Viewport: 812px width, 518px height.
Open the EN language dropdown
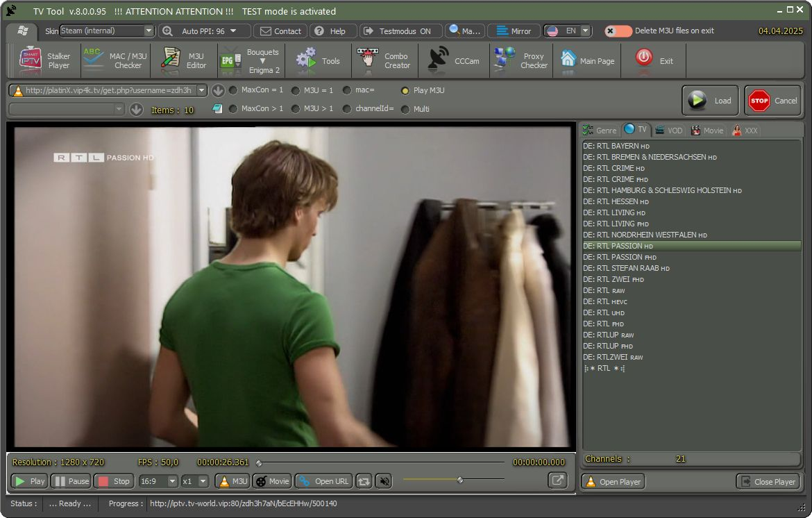coord(586,31)
